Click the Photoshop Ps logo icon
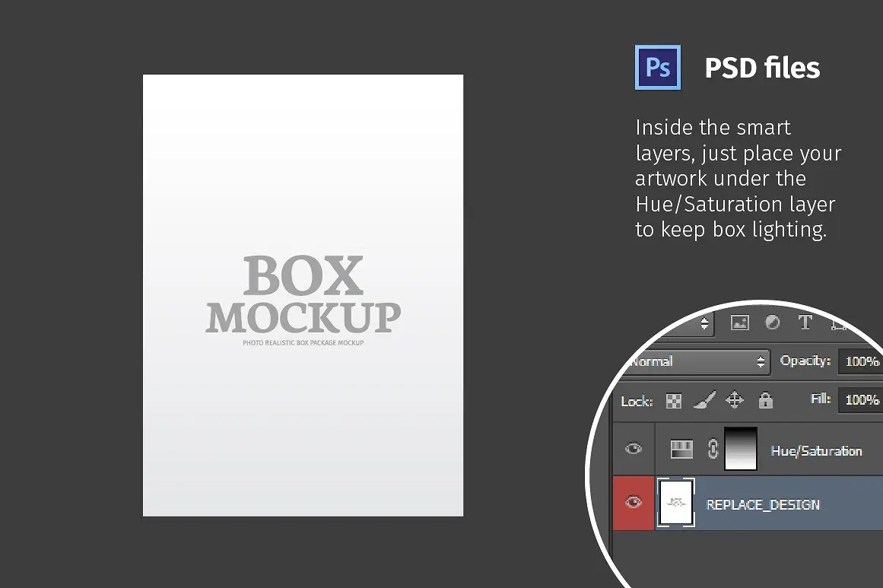Screen dimensions: 883x588 click(x=658, y=68)
